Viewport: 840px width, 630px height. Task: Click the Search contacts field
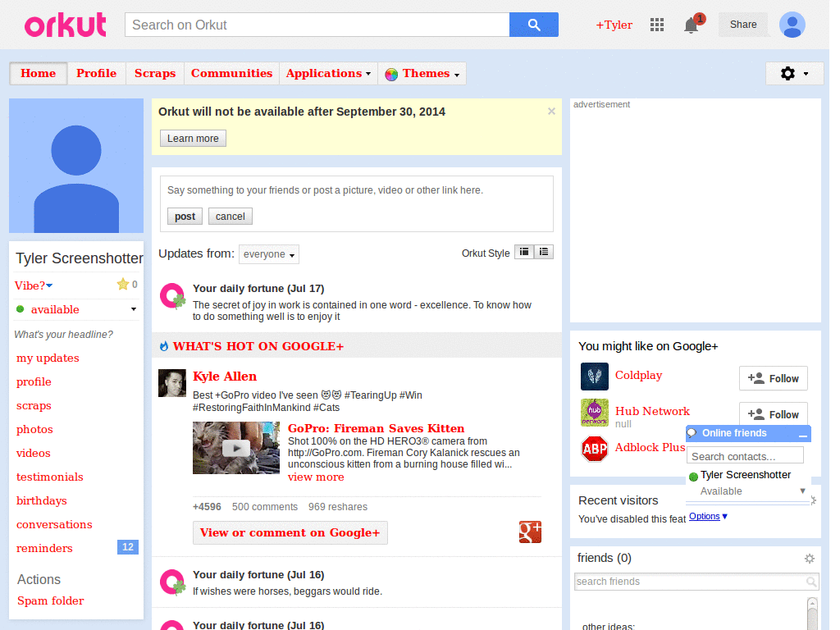[x=745, y=456]
